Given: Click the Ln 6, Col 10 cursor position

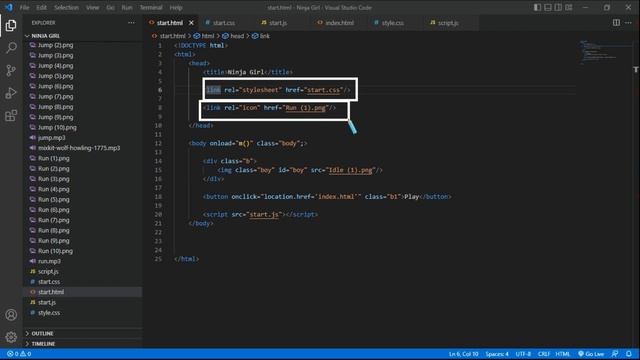Looking at the screenshot, I should point(463,354).
